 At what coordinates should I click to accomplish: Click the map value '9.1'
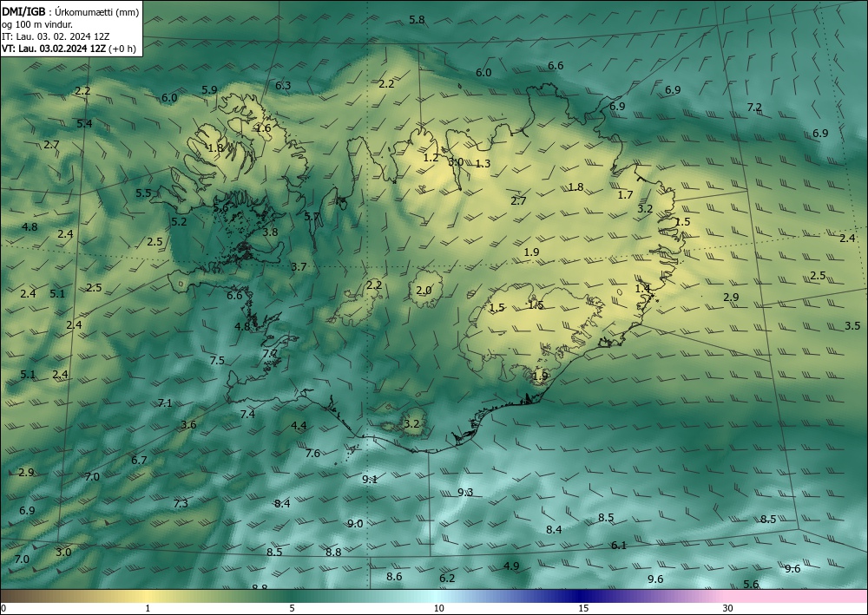[x=370, y=480]
